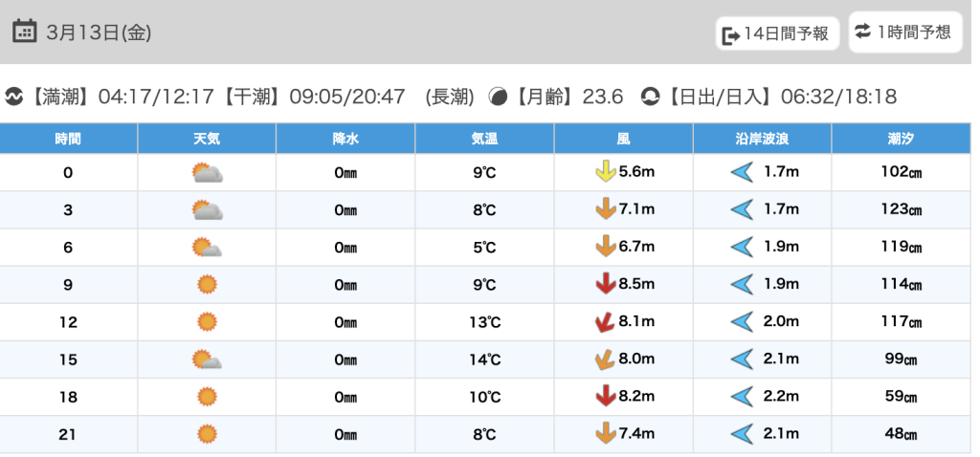Viewport: 980px width, 457px height.
Task: Click the tide value 48cm at hour 21
Action: (x=901, y=434)
